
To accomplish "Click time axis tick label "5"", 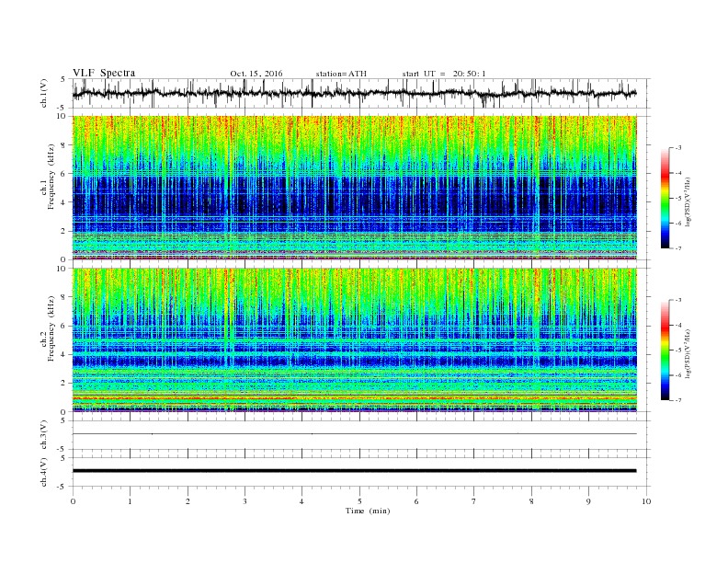I will (359, 501).
